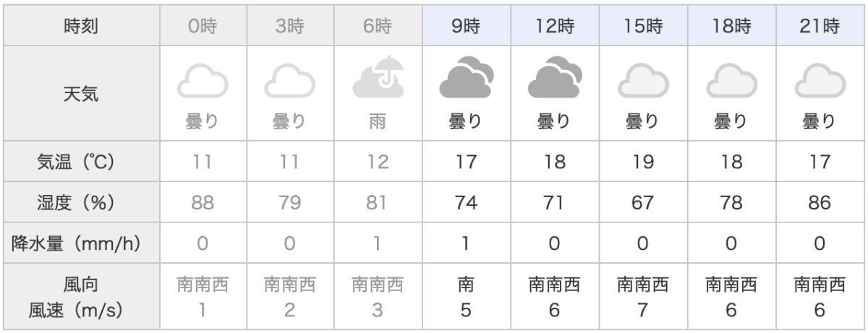Click the 湿度 (%) row label
The width and height of the screenshot is (868, 333).
[81, 203]
